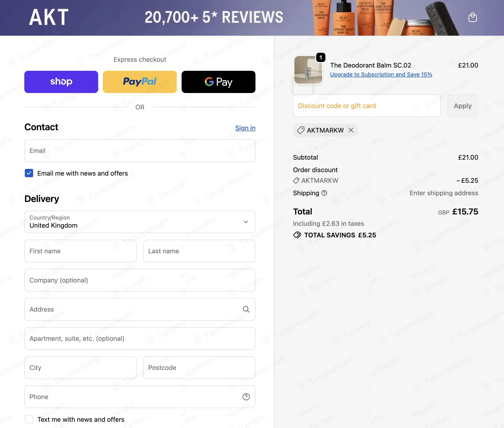Click the Subtotal amount £21.00
Screen dimensions: 504x428
(468, 157)
